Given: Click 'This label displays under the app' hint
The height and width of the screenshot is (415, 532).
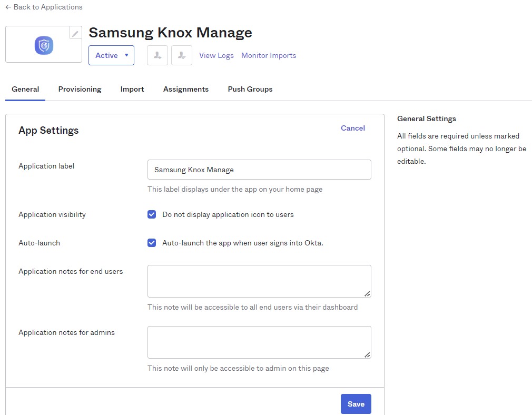Looking at the screenshot, I should [x=235, y=190].
